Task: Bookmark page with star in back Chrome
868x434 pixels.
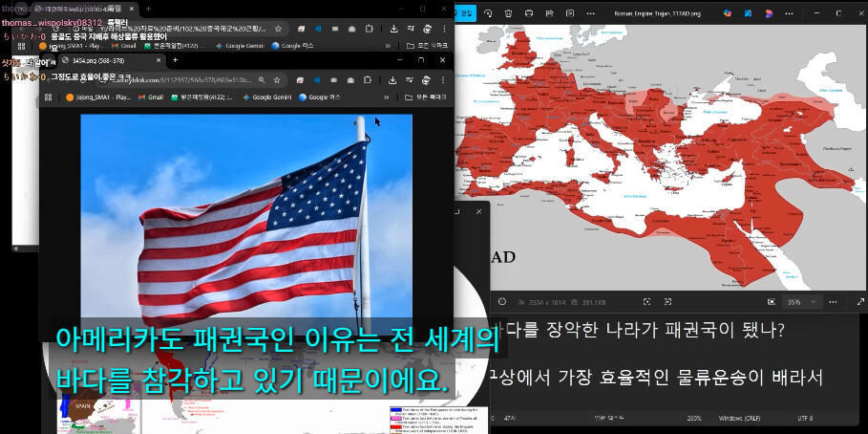Action: pos(279,29)
